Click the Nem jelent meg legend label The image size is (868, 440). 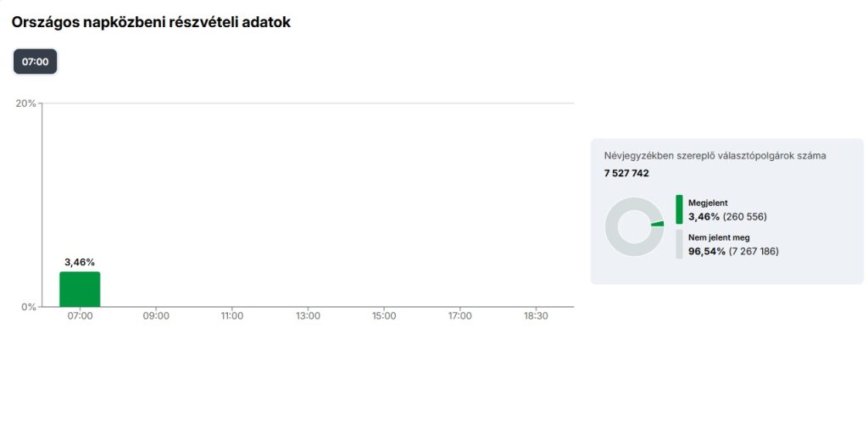click(x=719, y=238)
